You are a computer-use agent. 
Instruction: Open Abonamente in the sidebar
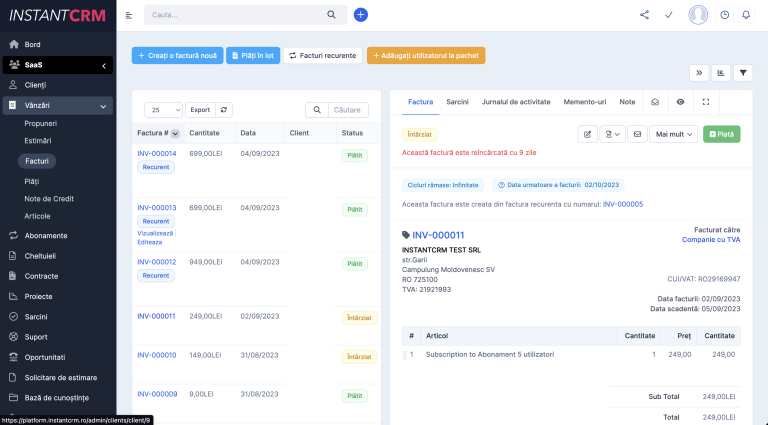(46, 236)
